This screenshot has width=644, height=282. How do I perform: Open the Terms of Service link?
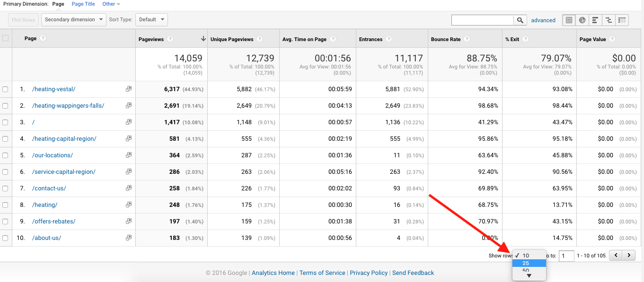point(322,273)
